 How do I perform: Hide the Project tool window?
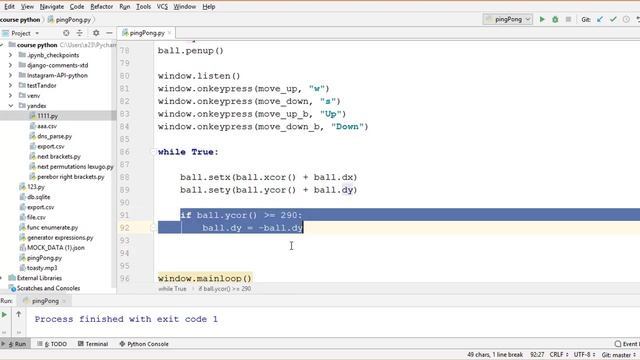click(x=109, y=33)
